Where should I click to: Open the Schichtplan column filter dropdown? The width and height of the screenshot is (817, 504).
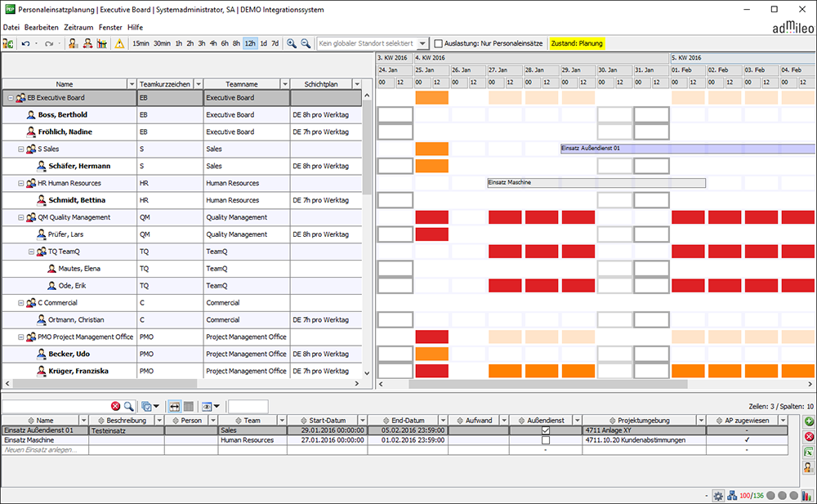pyautogui.click(x=357, y=84)
